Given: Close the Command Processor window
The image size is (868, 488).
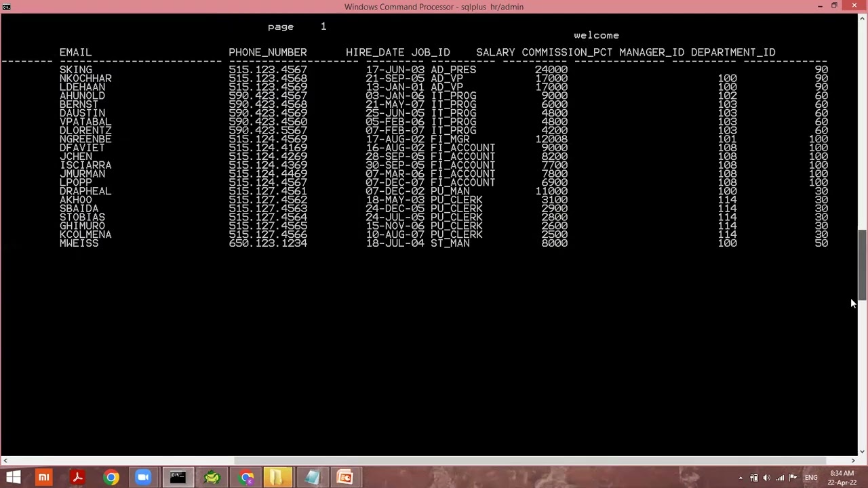Looking at the screenshot, I should coord(854,6).
